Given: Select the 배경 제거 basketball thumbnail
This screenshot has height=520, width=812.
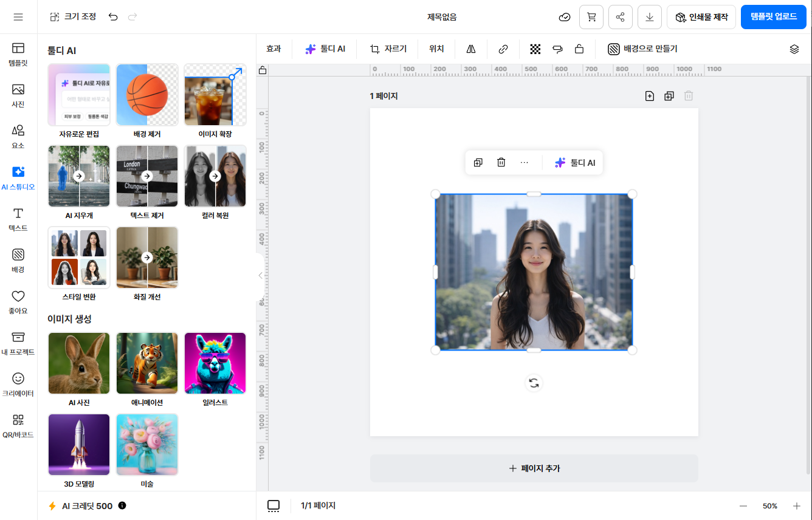Looking at the screenshot, I should pyautogui.click(x=147, y=95).
